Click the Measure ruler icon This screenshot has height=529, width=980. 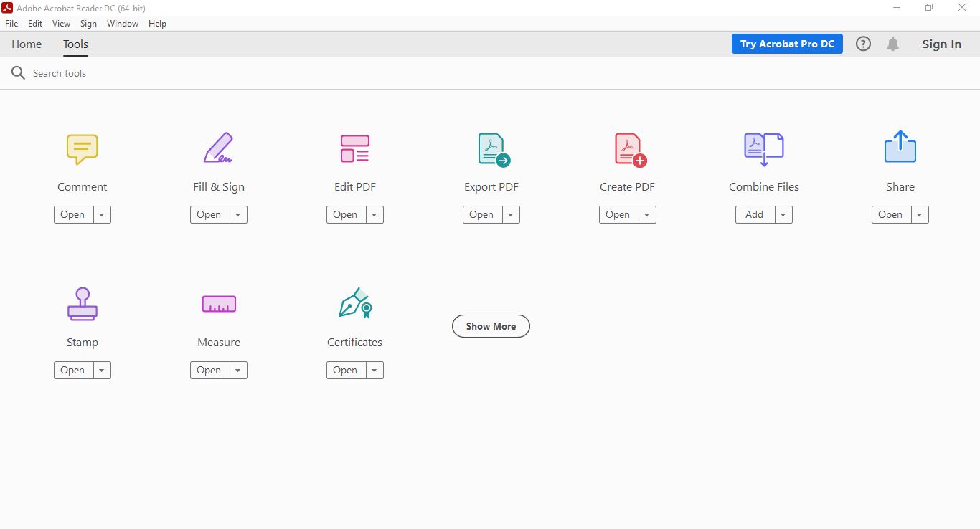pos(219,304)
